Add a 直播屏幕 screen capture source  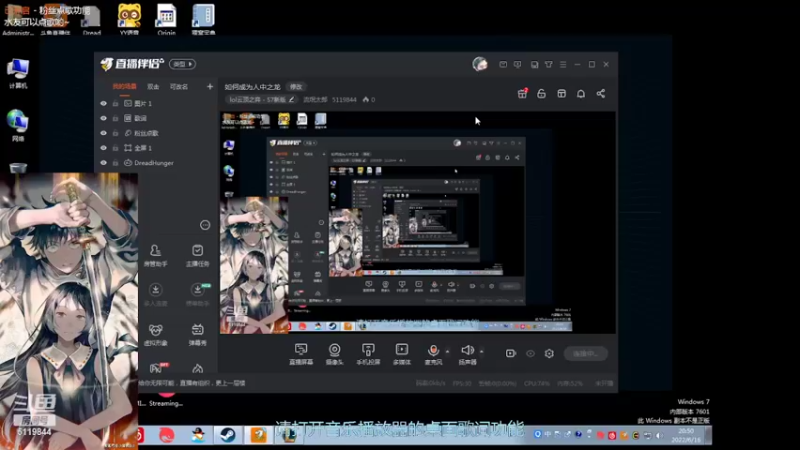tap(301, 354)
